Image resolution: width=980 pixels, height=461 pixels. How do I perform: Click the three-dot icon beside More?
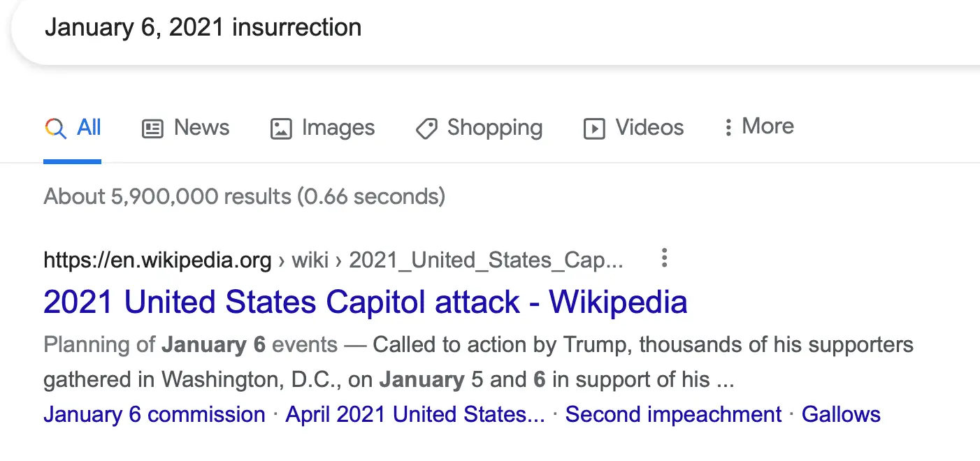pyautogui.click(x=728, y=127)
